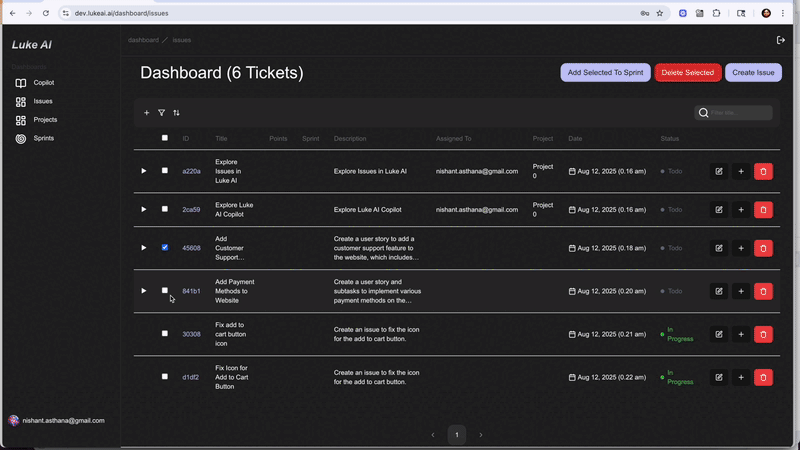Click the red Delete Selected button
800x450 pixels.
(687, 72)
